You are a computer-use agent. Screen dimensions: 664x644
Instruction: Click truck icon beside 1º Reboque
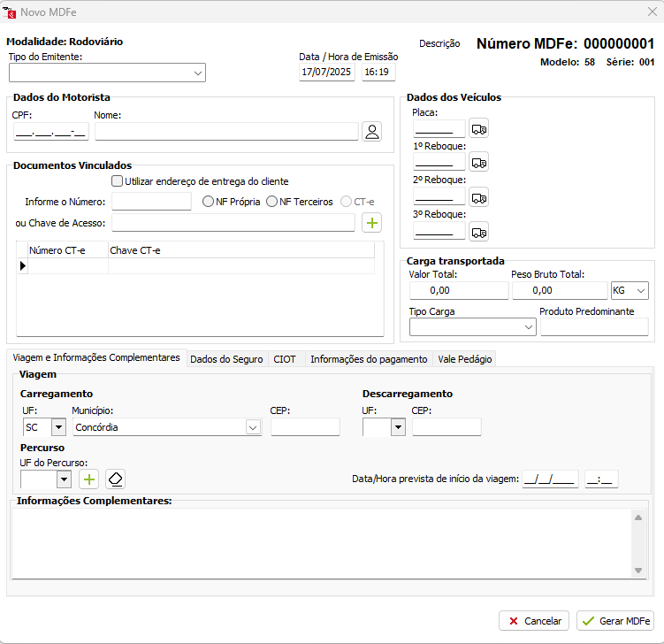[x=478, y=163]
